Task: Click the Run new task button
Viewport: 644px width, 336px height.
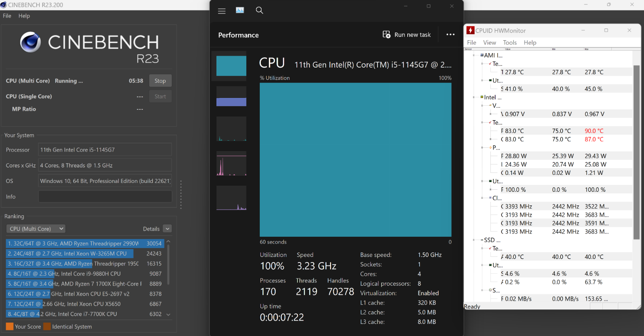Action: 407,35
